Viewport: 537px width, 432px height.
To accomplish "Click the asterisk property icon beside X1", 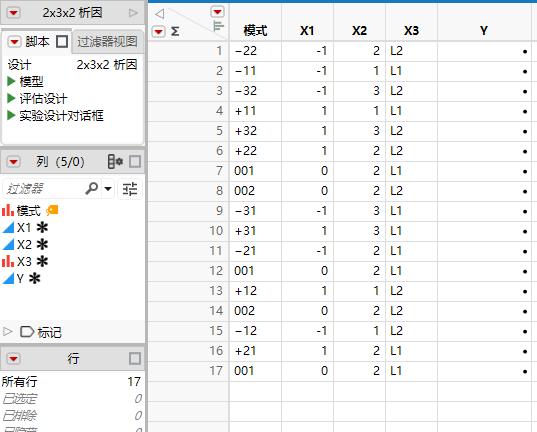I will pyautogui.click(x=42, y=227).
